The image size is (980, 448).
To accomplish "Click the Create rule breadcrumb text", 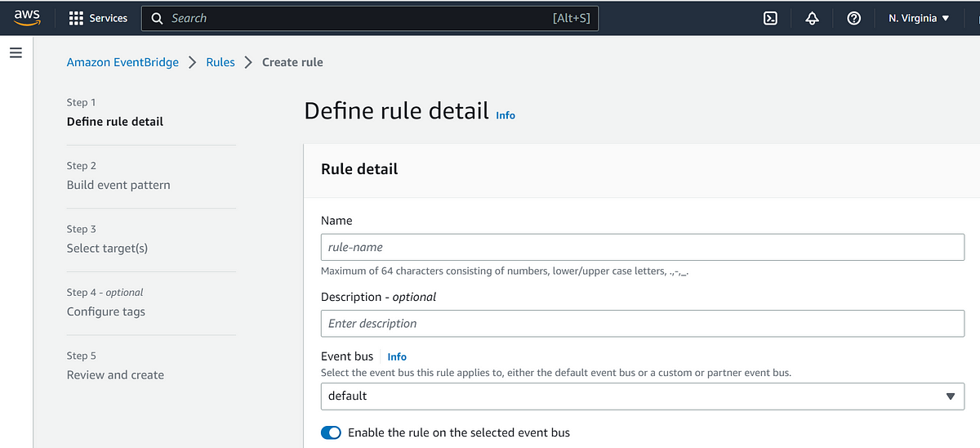I will (292, 62).
